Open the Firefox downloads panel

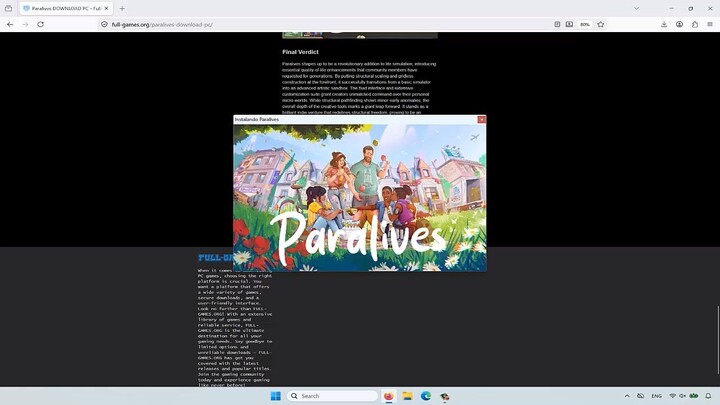coord(664,24)
